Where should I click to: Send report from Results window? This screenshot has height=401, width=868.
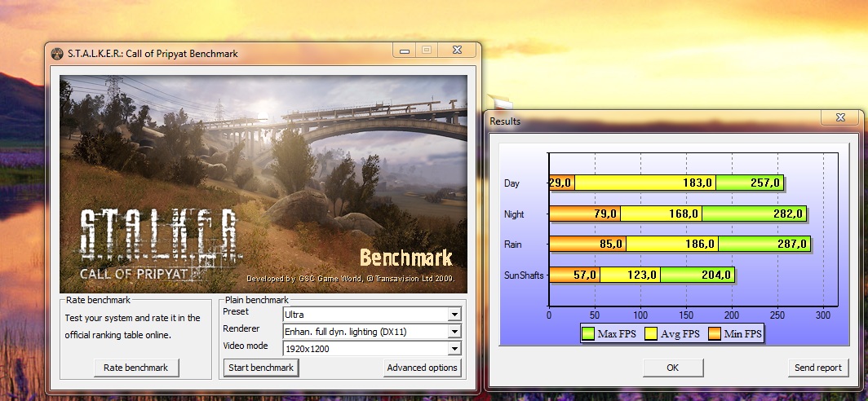click(817, 368)
